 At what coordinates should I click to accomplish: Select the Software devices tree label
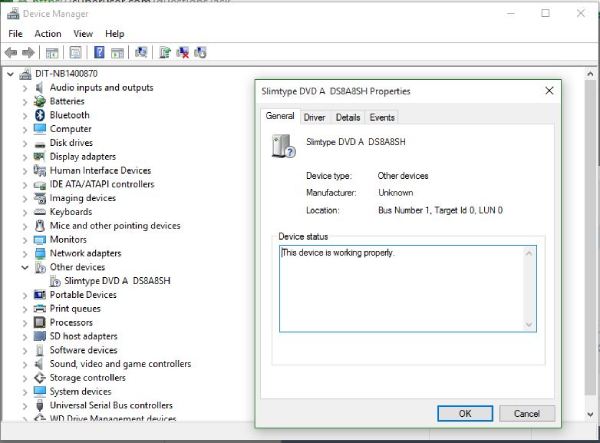tap(83, 350)
